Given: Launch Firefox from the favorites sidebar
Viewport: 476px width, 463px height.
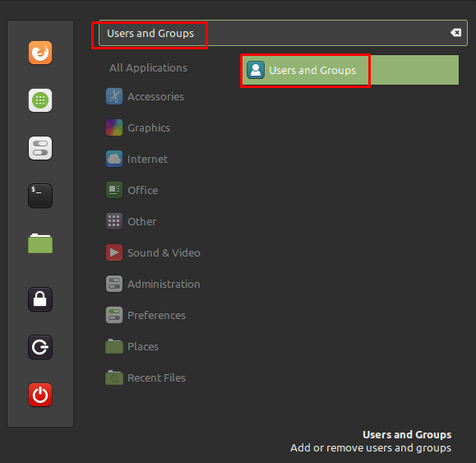Looking at the screenshot, I should click(x=40, y=53).
